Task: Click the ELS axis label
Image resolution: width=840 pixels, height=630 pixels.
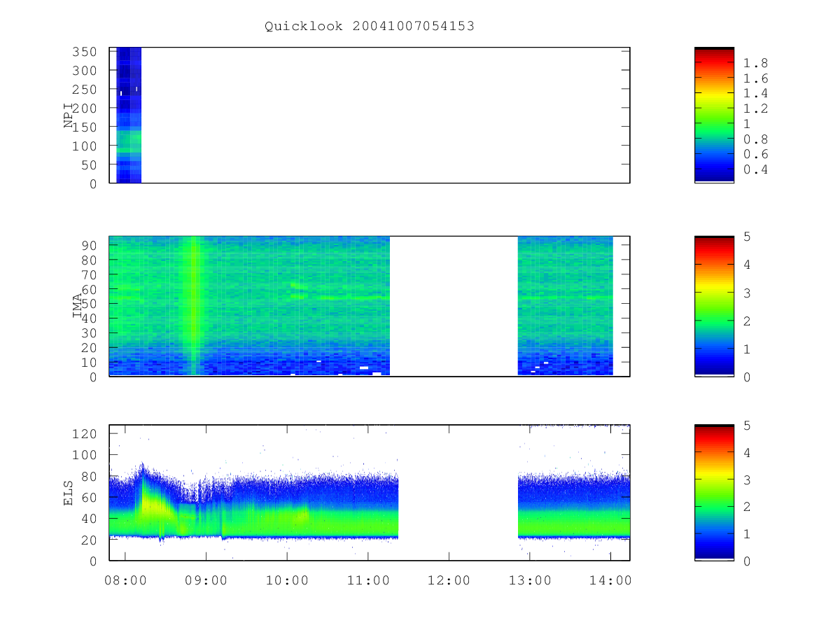Action: tap(69, 493)
